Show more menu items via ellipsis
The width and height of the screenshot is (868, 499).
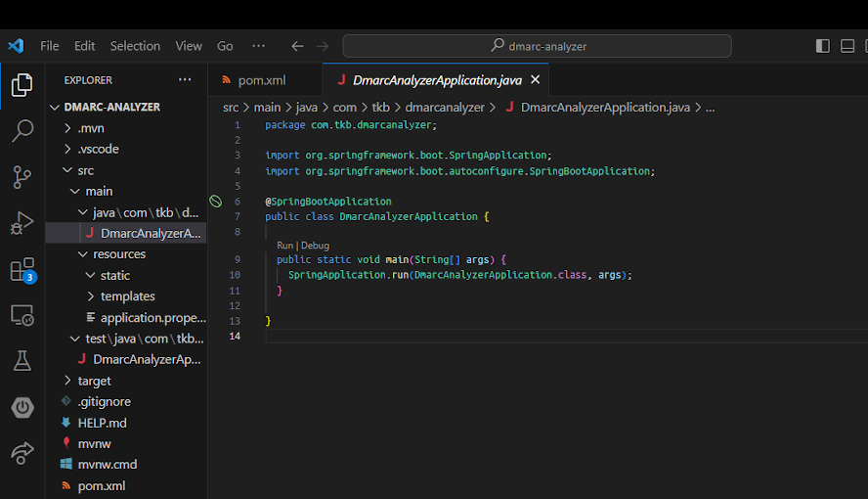(258, 46)
